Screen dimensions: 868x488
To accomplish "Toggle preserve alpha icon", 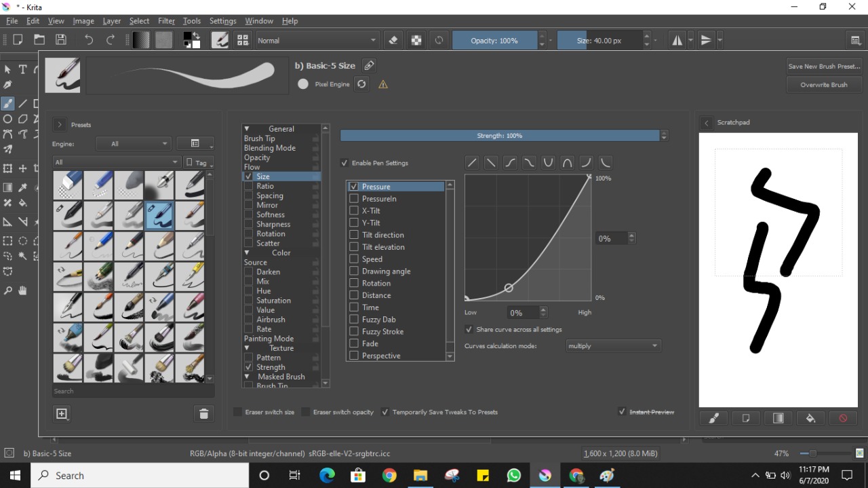I will (416, 40).
